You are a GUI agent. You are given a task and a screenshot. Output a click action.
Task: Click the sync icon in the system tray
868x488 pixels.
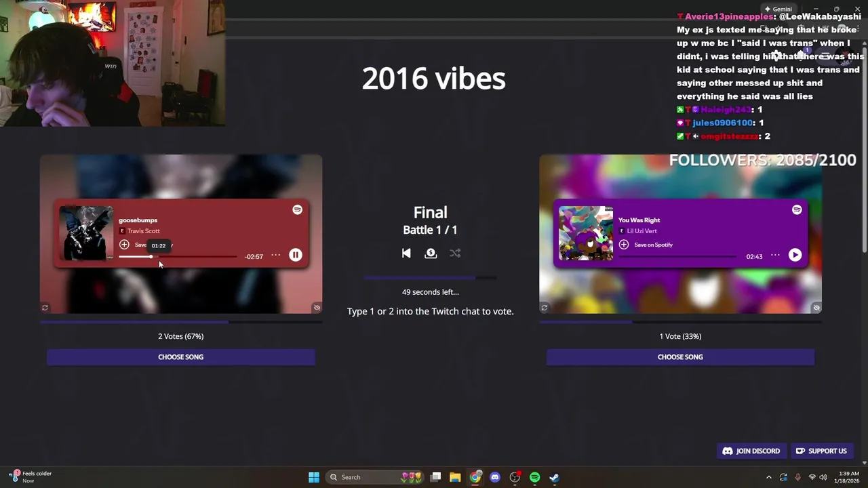[783, 477]
